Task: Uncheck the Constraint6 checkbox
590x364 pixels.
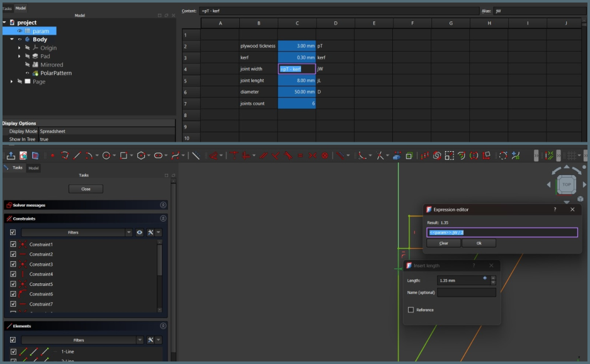Action: 13,294
